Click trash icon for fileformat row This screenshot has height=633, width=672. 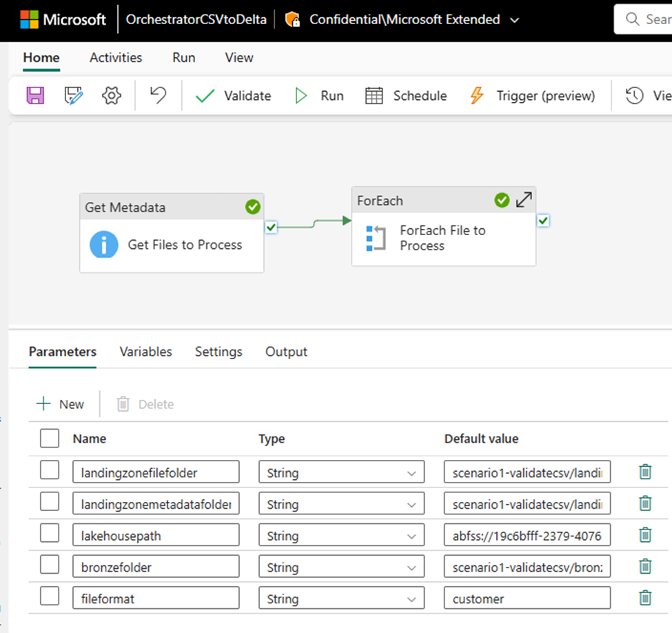(x=645, y=598)
